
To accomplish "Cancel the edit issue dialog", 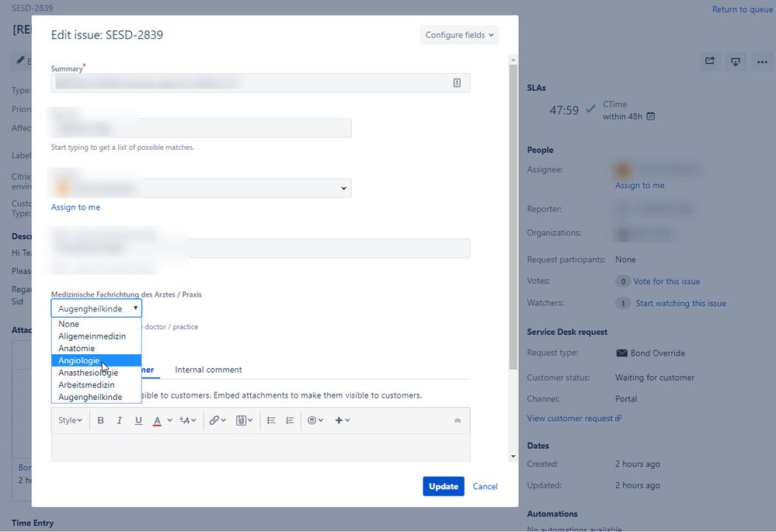I will click(x=485, y=486).
